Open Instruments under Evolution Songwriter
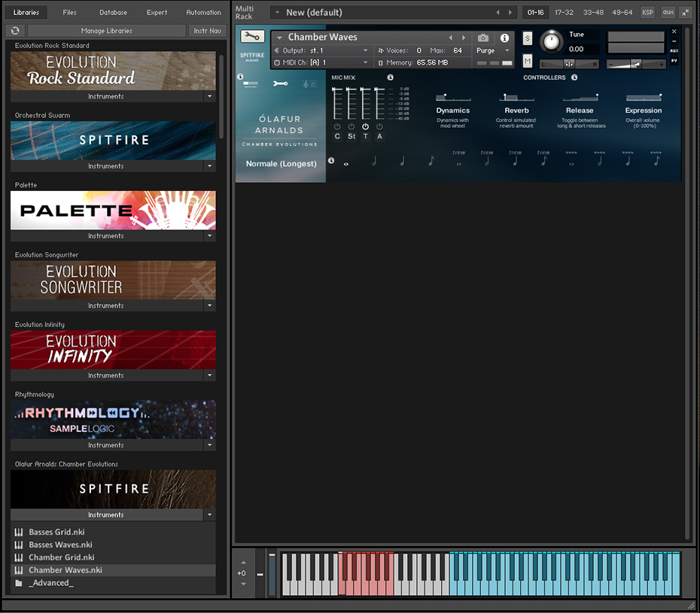The height and width of the screenshot is (613, 700). (106, 305)
